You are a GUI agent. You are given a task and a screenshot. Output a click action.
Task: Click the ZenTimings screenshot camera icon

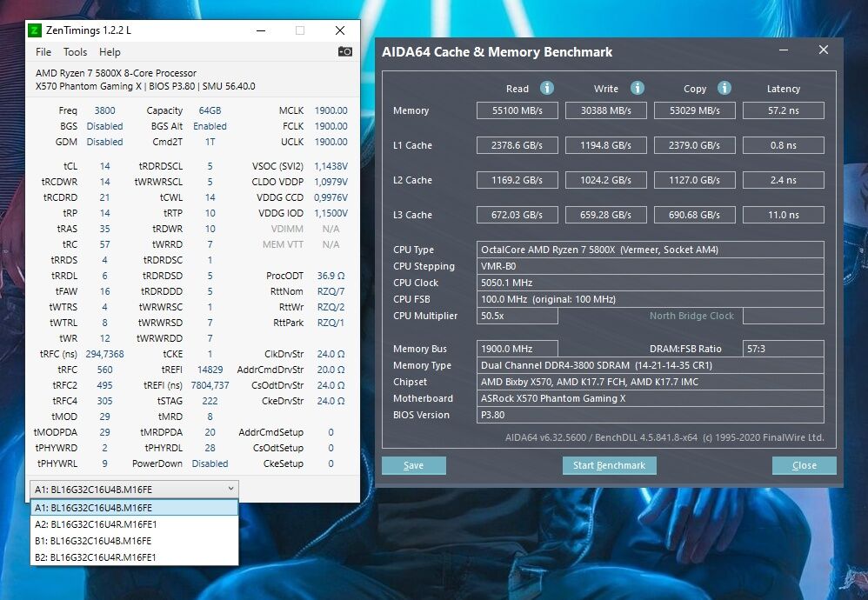[x=345, y=51]
